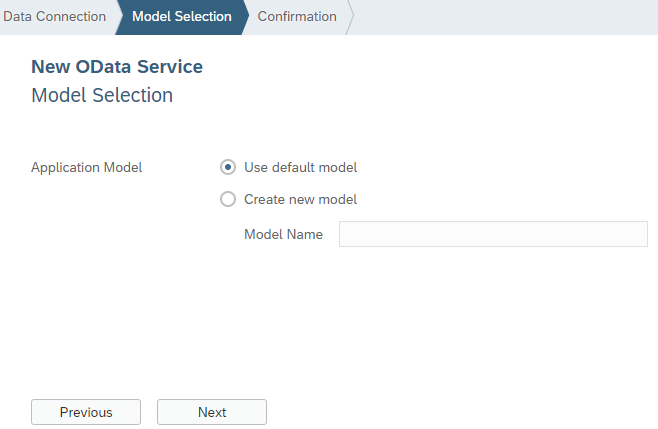The image size is (658, 429).
Task: Select the Use default model radio button
Action: [228, 167]
